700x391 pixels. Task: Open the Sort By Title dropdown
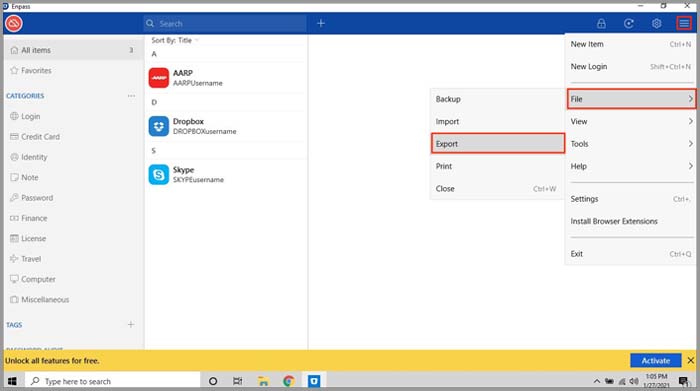[x=175, y=40]
